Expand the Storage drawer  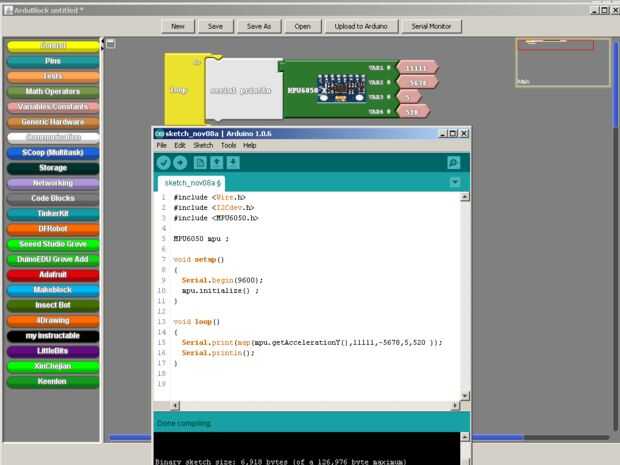[53, 168]
